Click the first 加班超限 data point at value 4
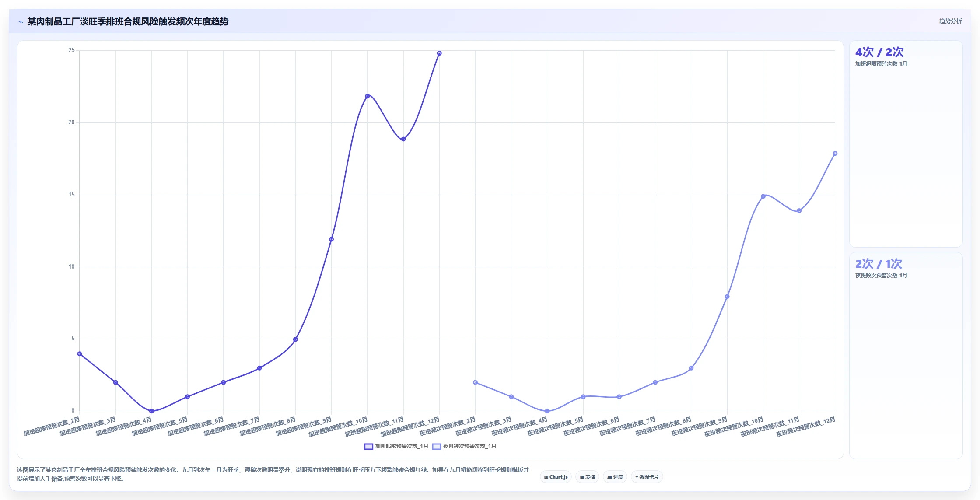The width and height of the screenshot is (980, 500). click(x=80, y=354)
